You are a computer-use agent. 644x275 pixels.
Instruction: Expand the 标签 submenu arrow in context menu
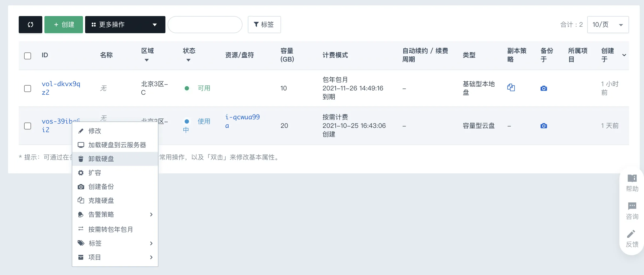(151, 243)
